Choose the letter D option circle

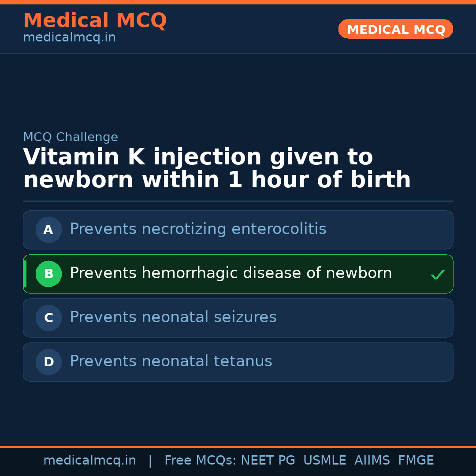pyautogui.click(x=48, y=362)
